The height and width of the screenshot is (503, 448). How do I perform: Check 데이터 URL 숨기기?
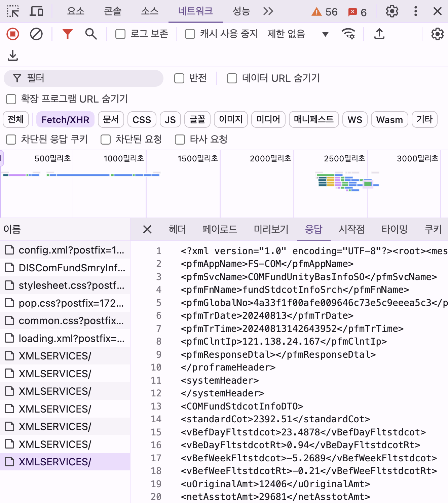click(x=232, y=78)
